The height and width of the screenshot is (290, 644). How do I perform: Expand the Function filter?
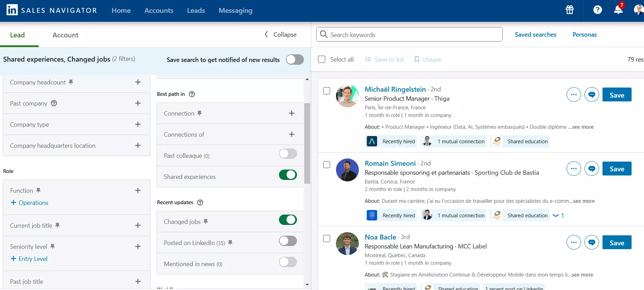click(138, 190)
